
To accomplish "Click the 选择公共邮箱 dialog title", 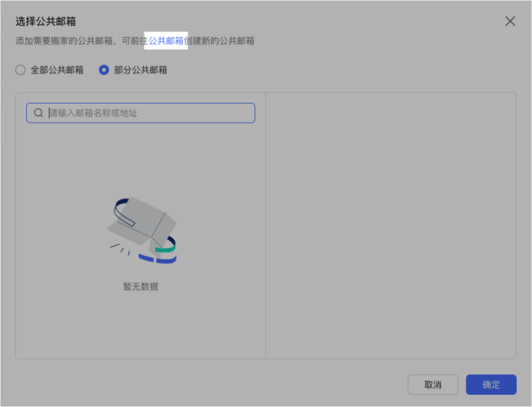I will coord(45,21).
